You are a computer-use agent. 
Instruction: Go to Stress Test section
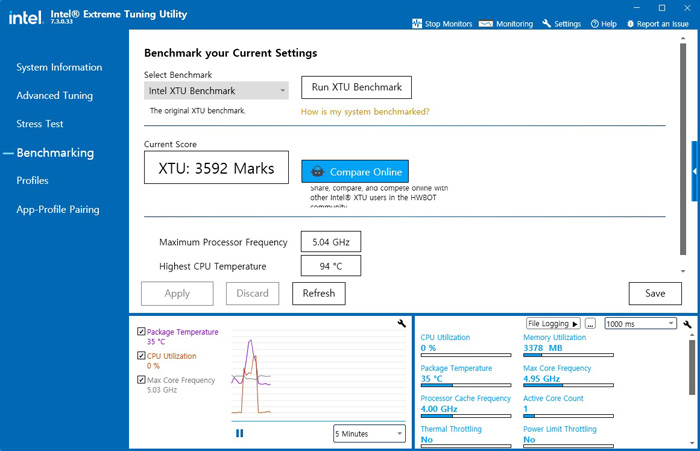[40, 124]
